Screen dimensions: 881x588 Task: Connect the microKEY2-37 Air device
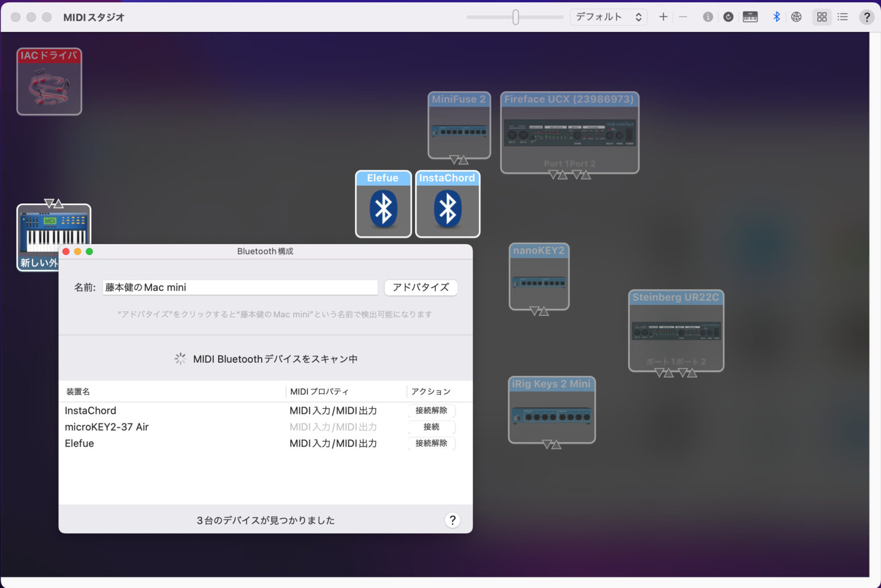[431, 427]
